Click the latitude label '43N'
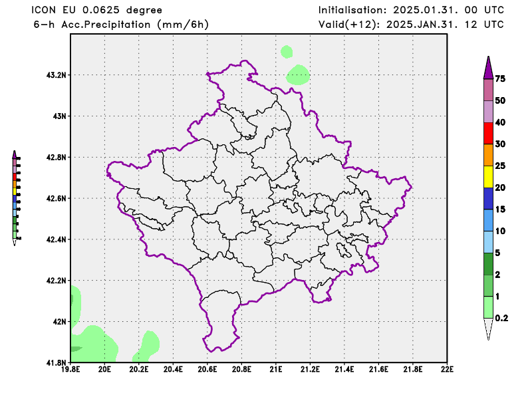 (60, 116)
